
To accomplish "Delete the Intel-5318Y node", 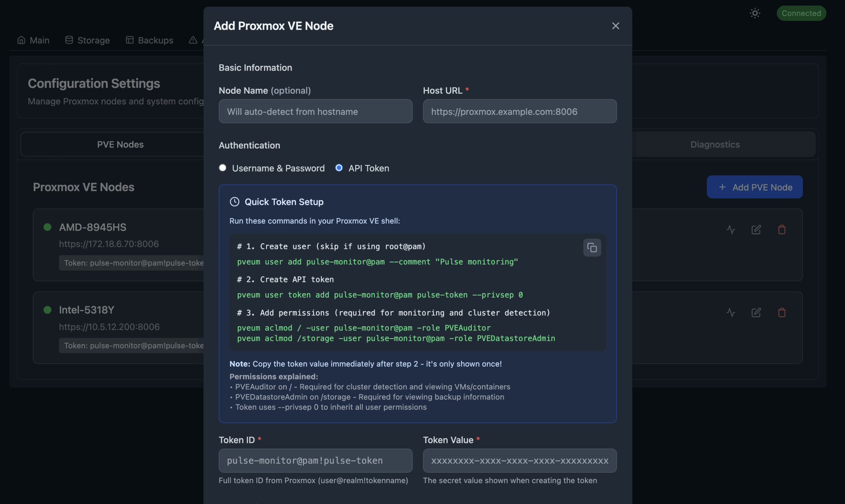I will tap(782, 312).
